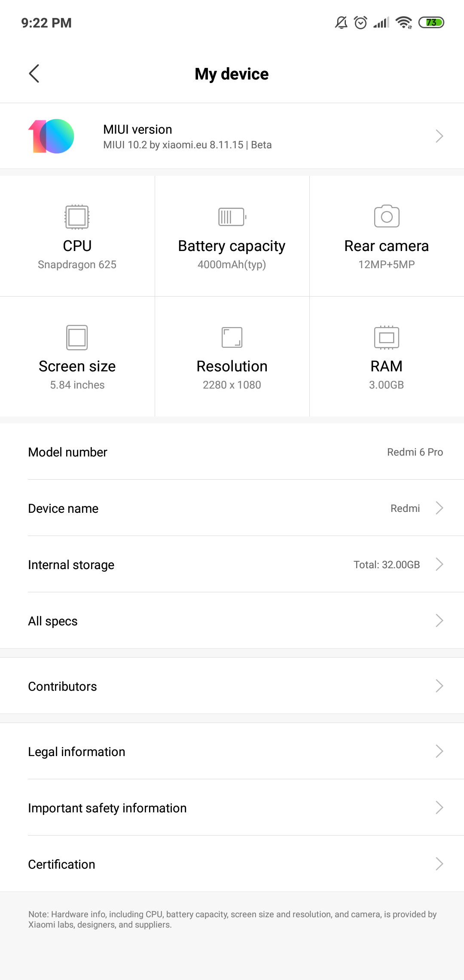Viewport: 464px width, 980px height.
Task: Tap the RAM module icon
Action: 387,337
